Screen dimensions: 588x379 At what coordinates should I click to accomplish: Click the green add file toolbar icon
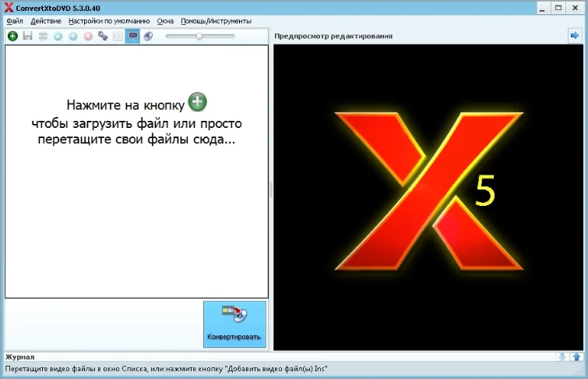[x=12, y=36]
